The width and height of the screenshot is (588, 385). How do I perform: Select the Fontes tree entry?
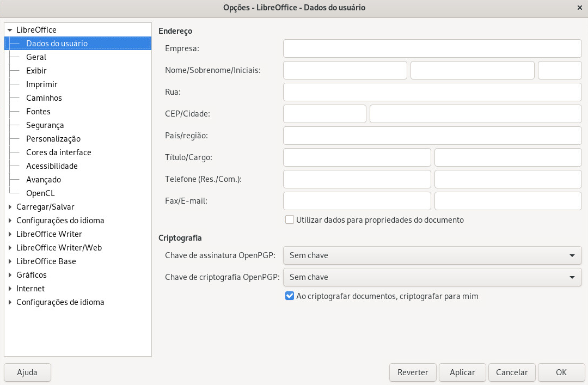38,112
